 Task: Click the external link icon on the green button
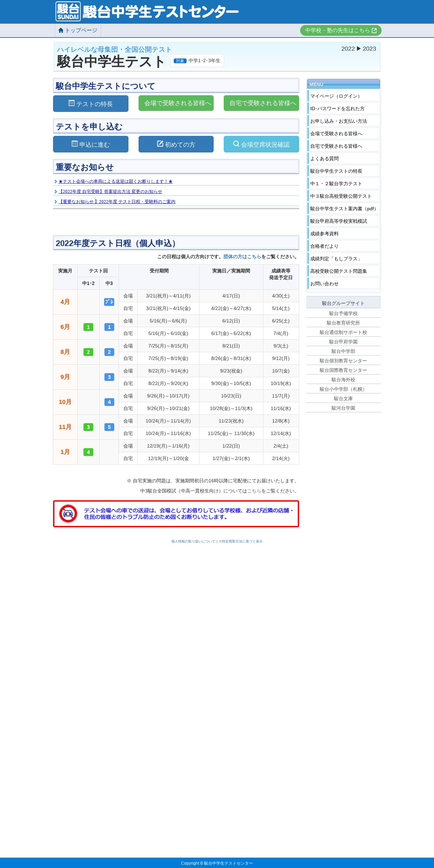[374, 30]
